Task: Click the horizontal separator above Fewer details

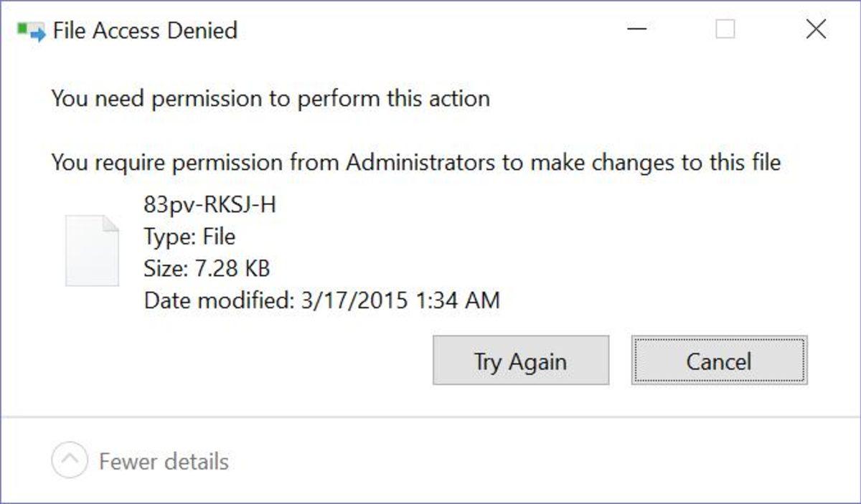Action: [x=430, y=417]
